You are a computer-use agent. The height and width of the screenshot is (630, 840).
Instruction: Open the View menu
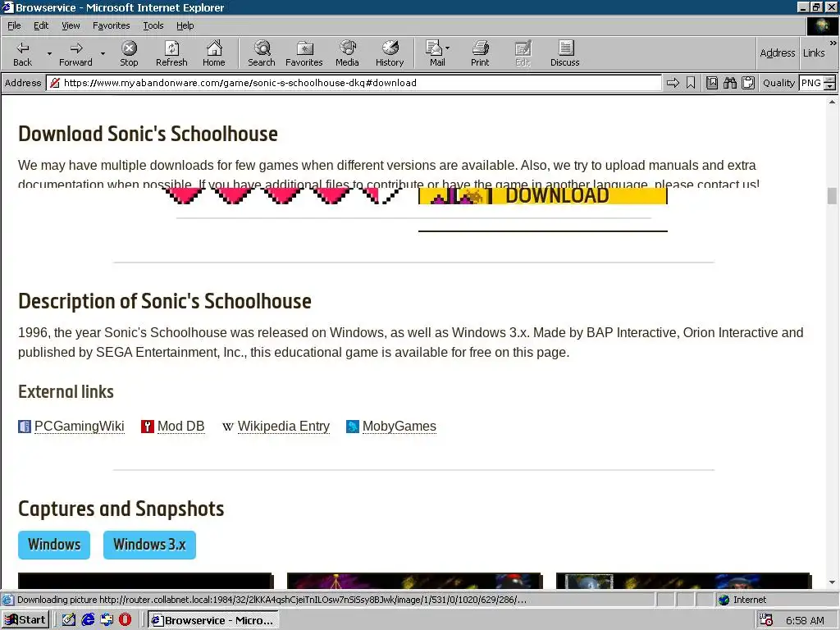coord(71,25)
